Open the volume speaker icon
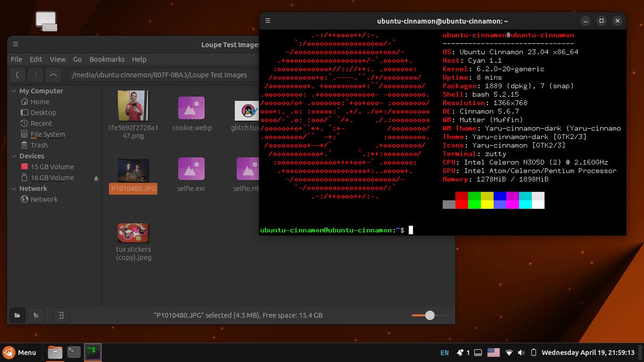The height and width of the screenshot is (362, 644). [x=521, y=352]
